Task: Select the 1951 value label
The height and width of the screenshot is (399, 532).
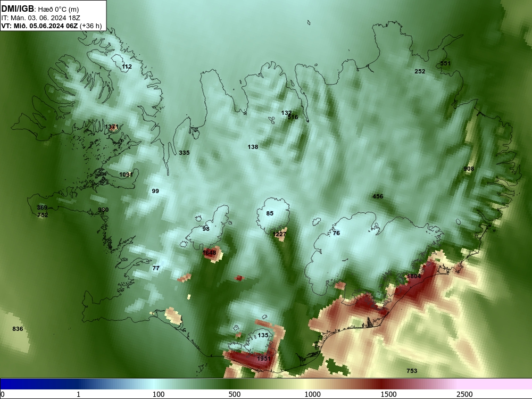Action: [x=264, y=359]
